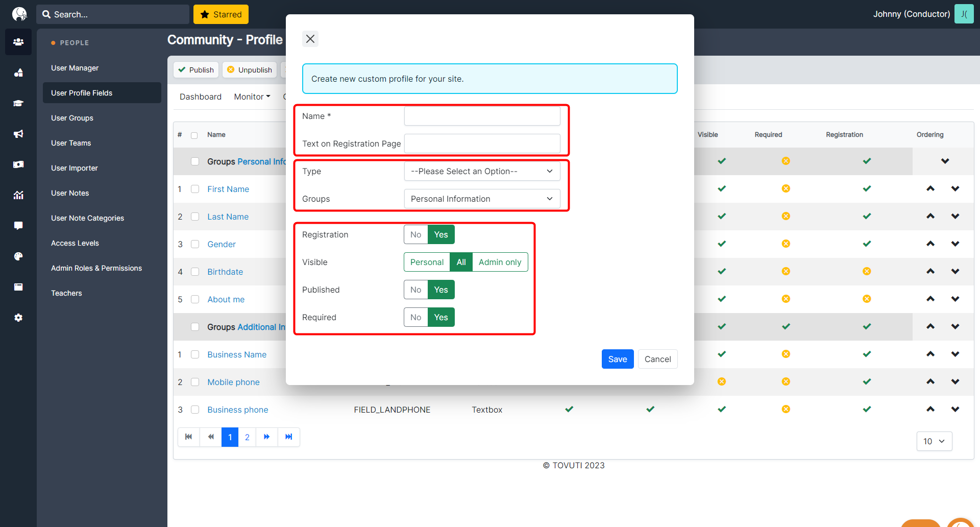
Task: Tick the select-all checkbox in table header
Action: tap(194, 135)
